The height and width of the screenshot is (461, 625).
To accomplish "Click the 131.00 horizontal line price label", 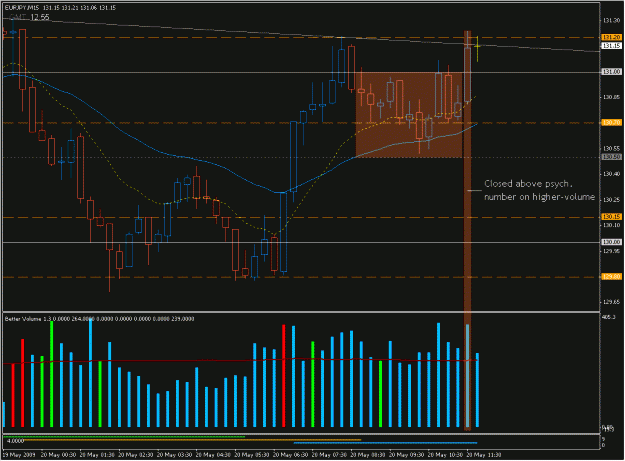I will click(611, 72).
